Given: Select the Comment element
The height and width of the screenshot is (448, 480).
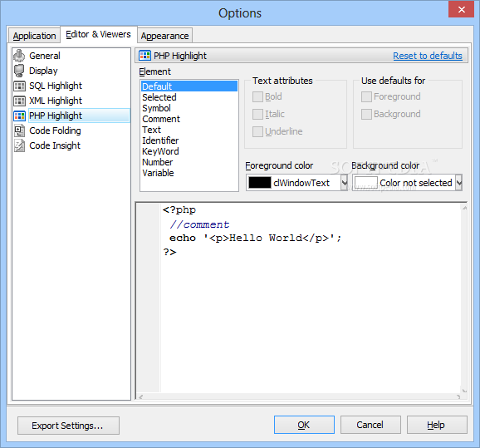Looking at the screenshot, I should (x=189, y=119).
